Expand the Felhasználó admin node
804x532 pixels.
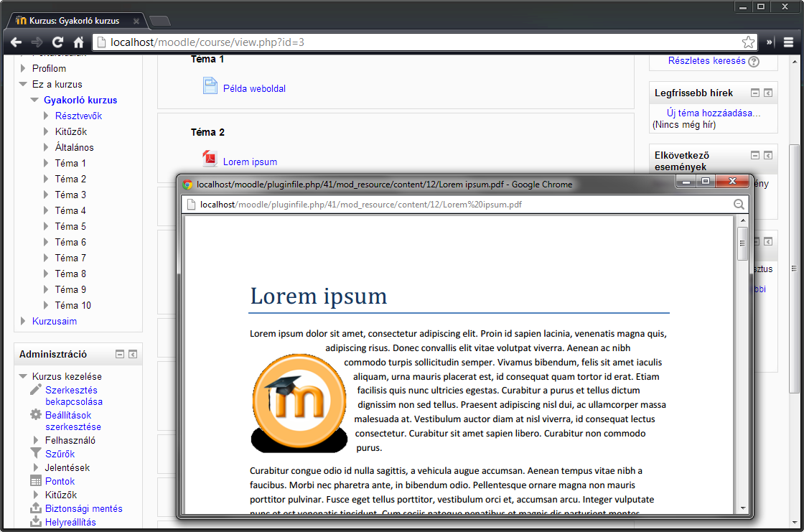click(x=35, y=440)
